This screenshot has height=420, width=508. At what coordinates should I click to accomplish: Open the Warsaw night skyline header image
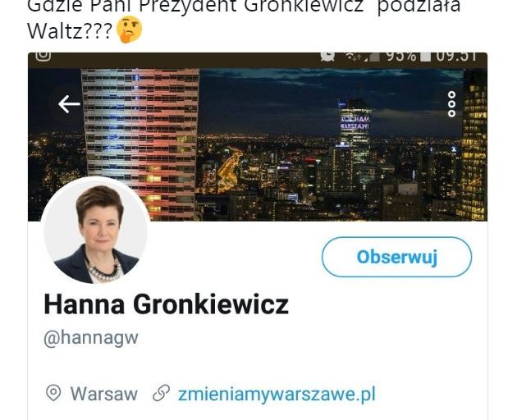pyautogui.click(x=258, y=144)
